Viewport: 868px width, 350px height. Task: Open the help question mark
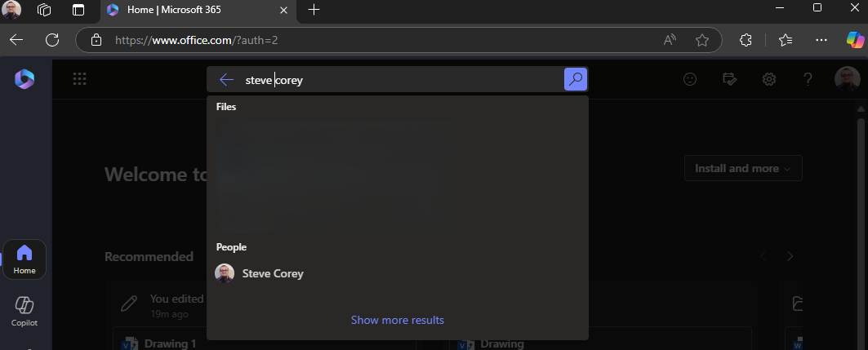808,79
